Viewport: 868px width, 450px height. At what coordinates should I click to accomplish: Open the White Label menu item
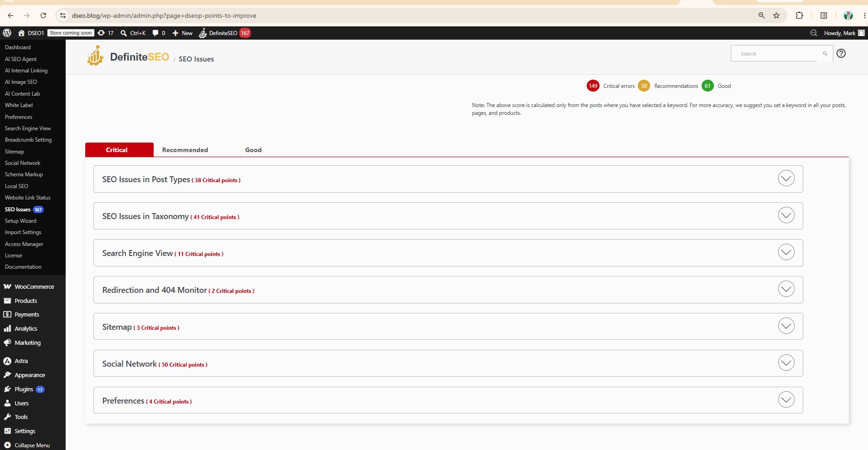click(19, 105)
